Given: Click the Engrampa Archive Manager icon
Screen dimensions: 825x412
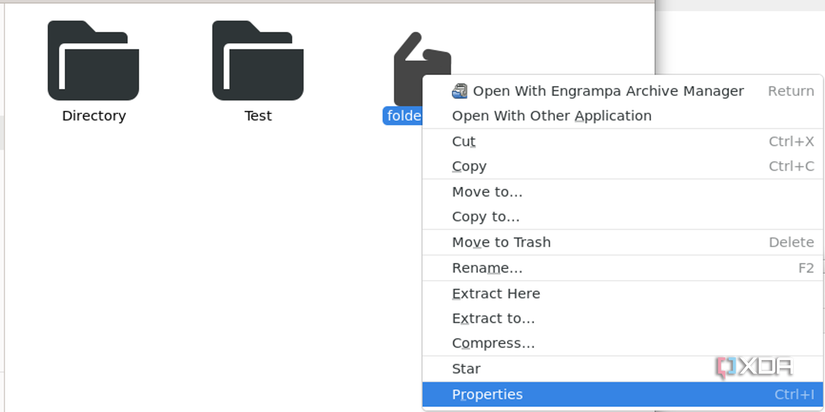Looking at the screenshot, I should [x=460, y=91].
